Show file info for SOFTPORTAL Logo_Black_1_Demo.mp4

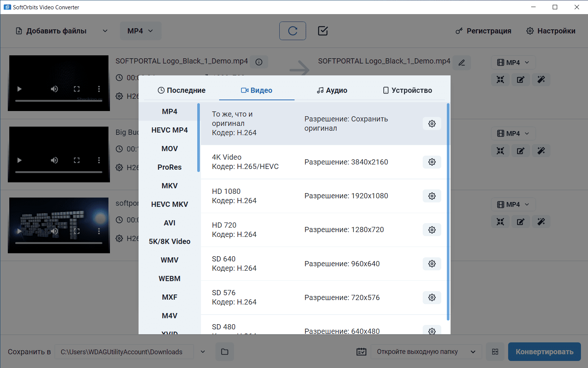point(259,62)
